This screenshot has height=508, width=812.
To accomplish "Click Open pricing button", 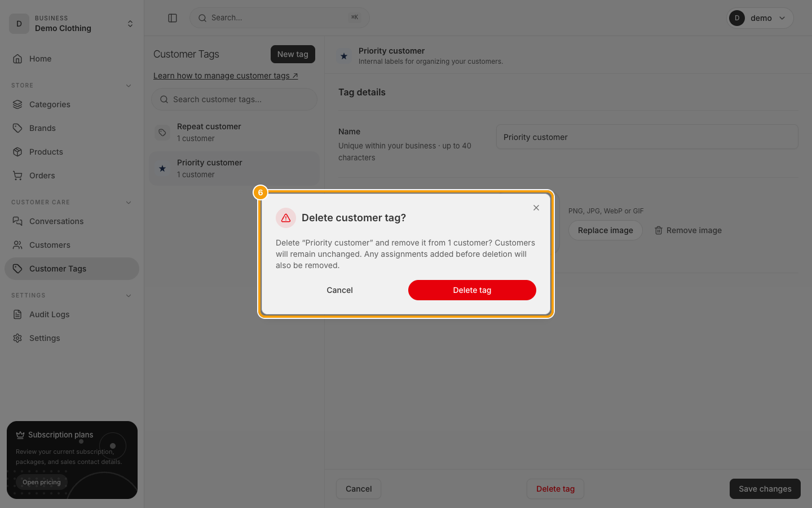I will tap(42, 482).
